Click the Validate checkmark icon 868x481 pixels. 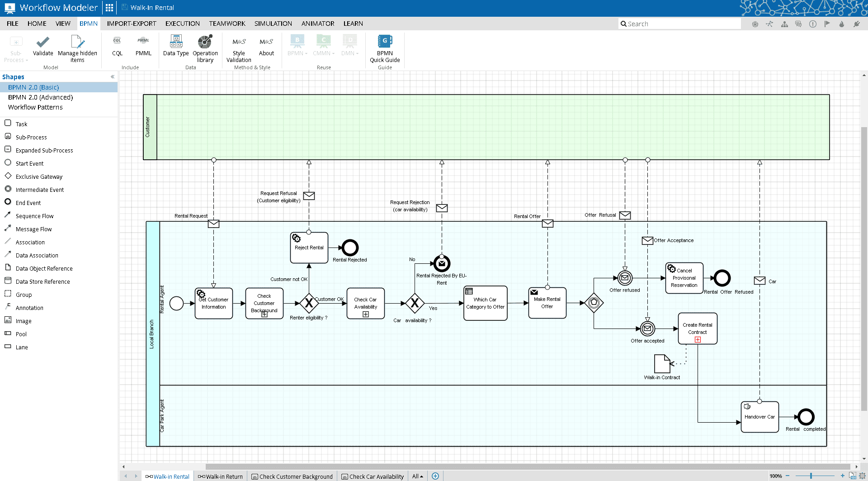coord(43,42)
